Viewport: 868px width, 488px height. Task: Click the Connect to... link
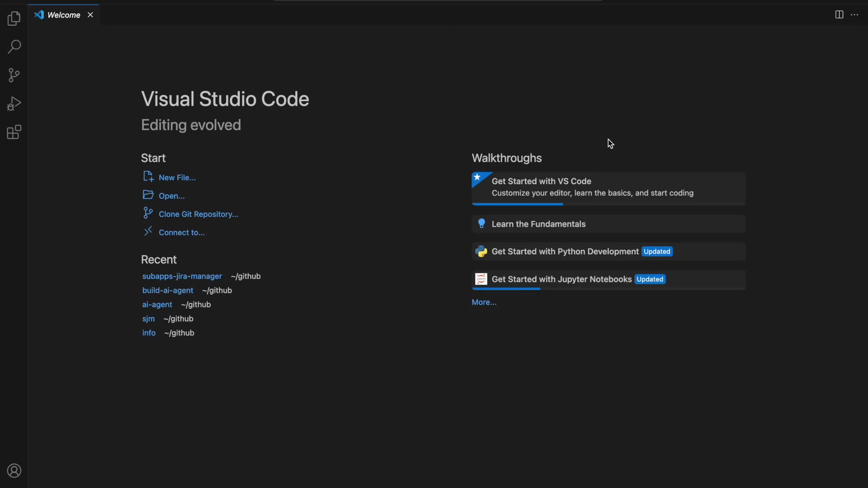pos(182,233)
